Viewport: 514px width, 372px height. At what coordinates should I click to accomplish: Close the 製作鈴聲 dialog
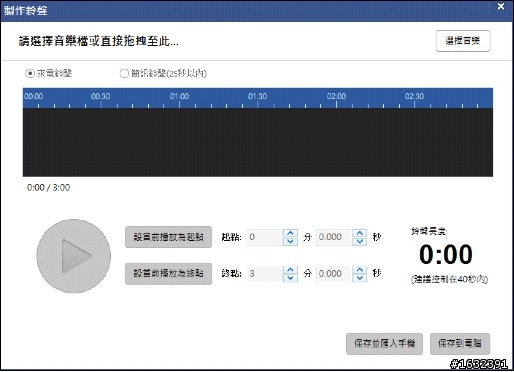(501, 6)
